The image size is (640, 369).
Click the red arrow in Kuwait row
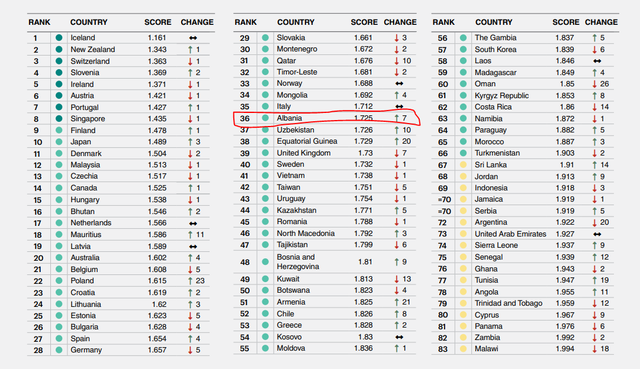coord(396,279)
